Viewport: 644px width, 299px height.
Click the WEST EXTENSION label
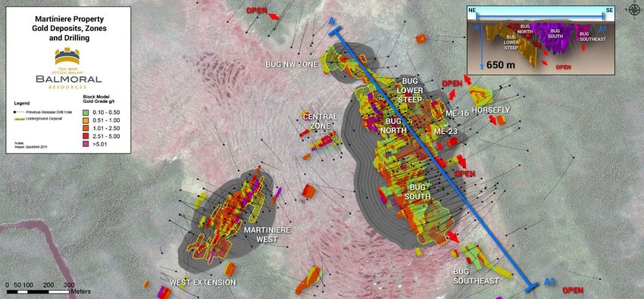click(x=203, y=282)
